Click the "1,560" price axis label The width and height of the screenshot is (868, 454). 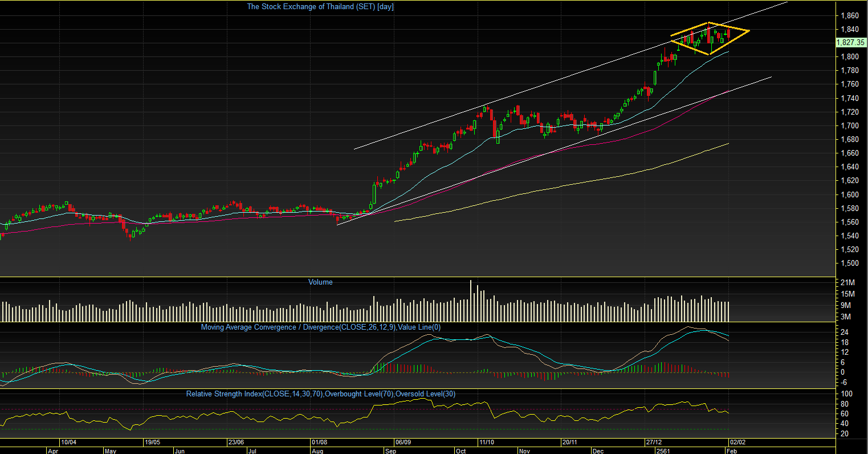point(850,222)
